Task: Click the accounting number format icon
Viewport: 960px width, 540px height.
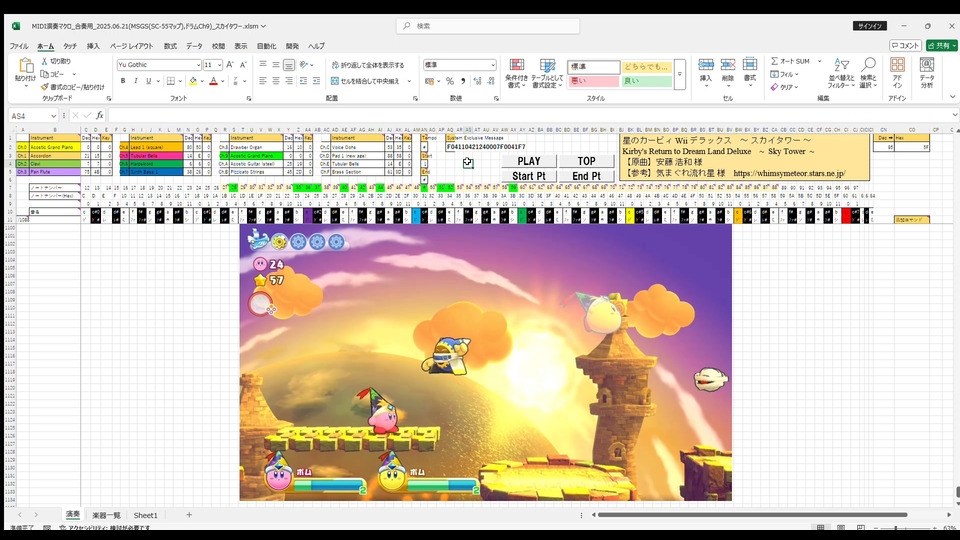Action: click(x=429, y=81)
